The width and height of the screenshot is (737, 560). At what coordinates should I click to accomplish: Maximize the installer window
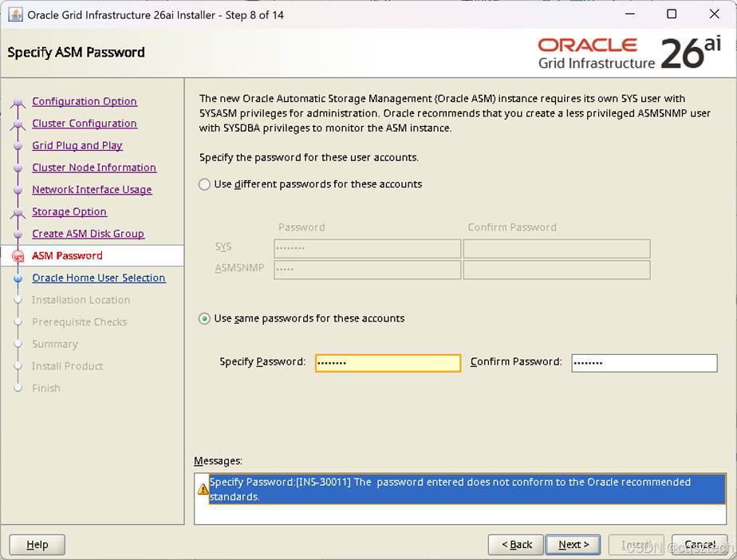(672, 14)
